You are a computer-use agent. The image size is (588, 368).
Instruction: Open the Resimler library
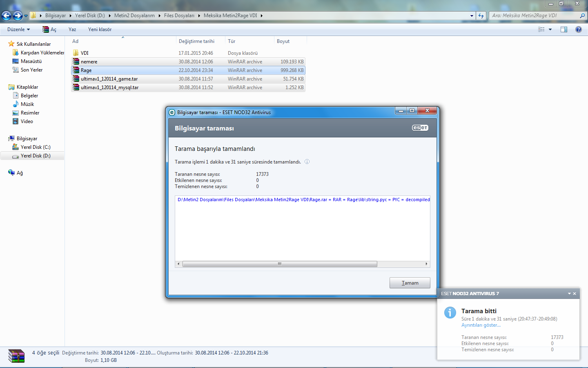click(x=30, y=113)
